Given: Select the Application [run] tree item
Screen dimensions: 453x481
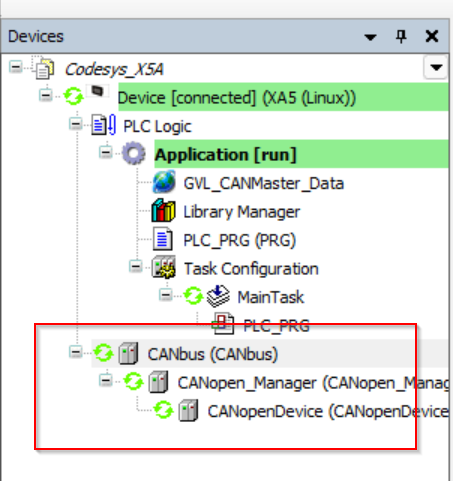Looking at the screenshot, I should (x=226, y=155).
